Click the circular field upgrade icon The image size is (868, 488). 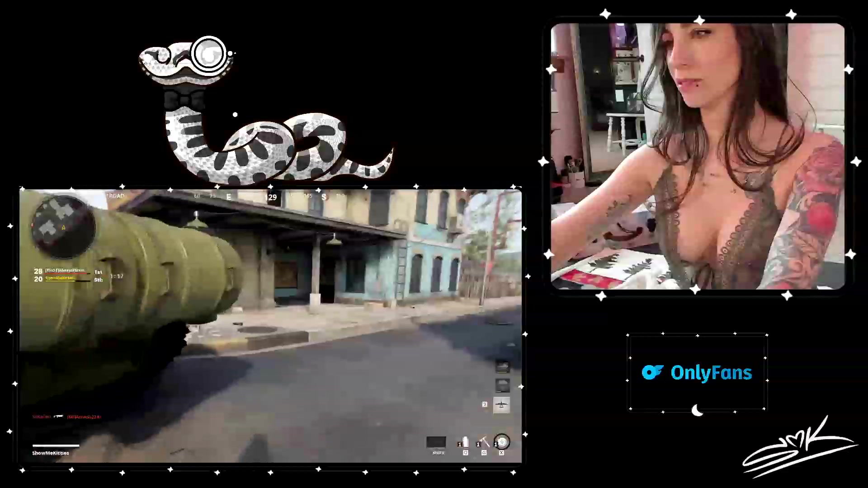(502, 442)
